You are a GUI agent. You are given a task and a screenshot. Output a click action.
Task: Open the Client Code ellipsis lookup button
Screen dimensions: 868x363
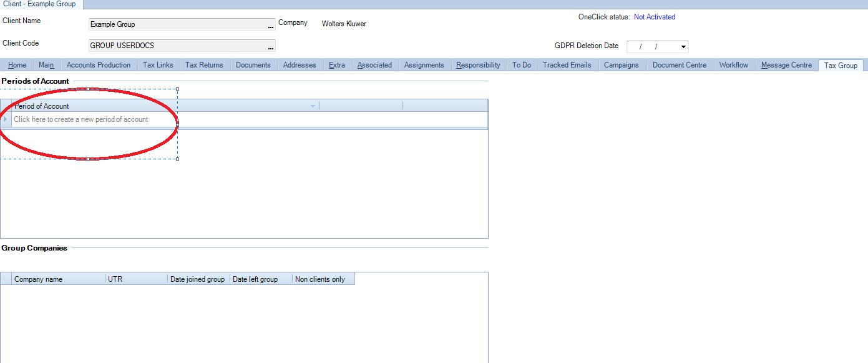coord(271,46)
